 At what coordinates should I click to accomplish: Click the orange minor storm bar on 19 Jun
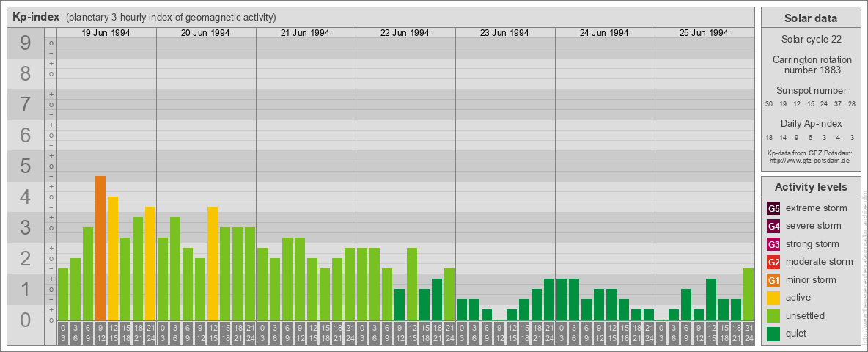coord(100,249)
